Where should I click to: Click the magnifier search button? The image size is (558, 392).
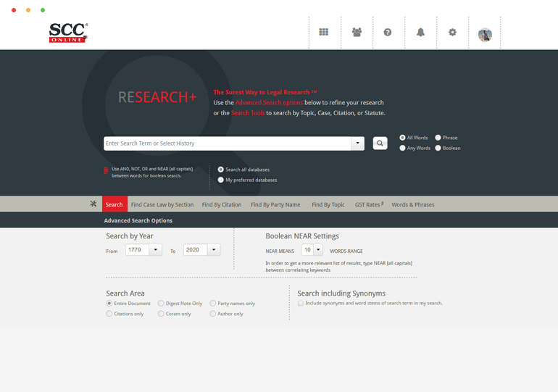click(x=380, y=143)
